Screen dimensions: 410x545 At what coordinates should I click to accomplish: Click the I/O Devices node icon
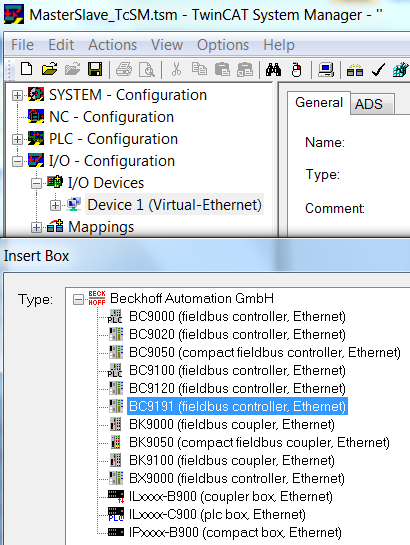(55, 182)
